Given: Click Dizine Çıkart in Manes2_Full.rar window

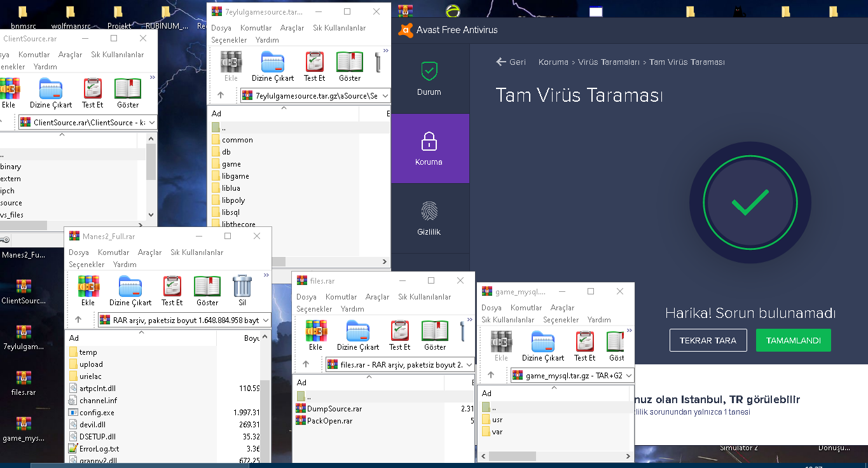Looking at the screenshot, I should (x=130, y=291).
